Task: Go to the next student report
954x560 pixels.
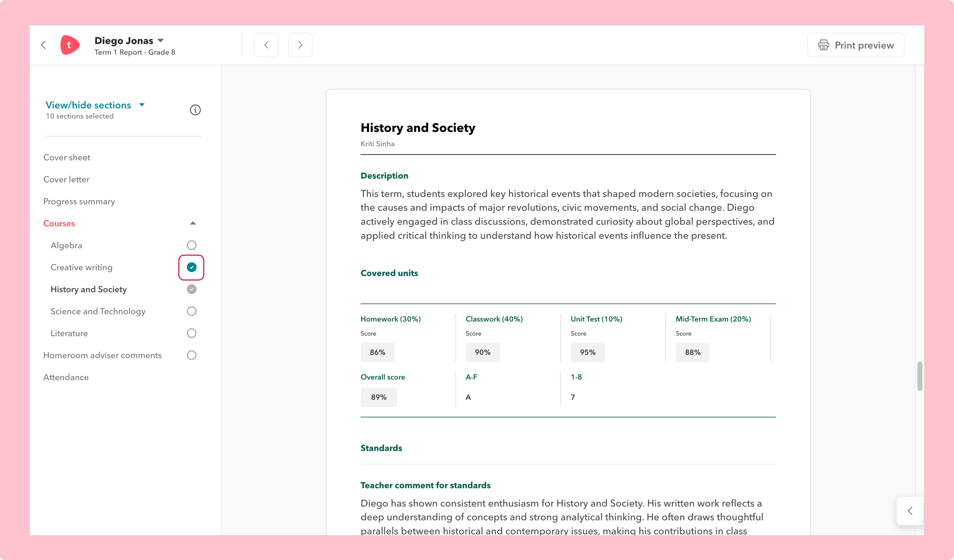Action: (300, 45)
